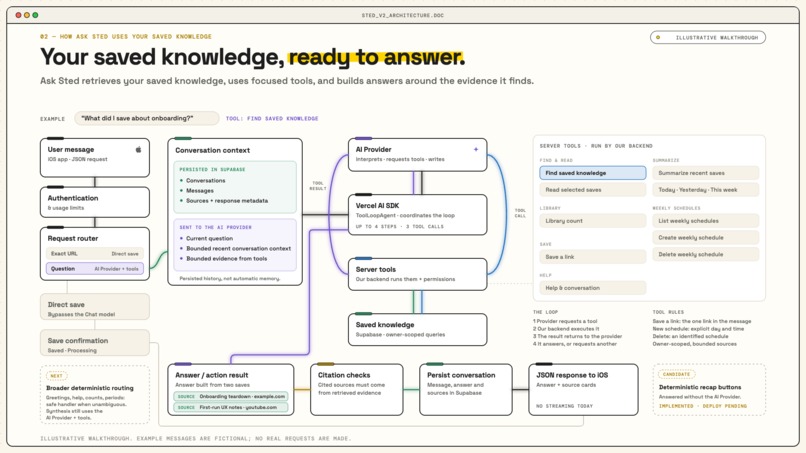806x453 pixels.
Task: Click the 'Persisted in Supabase' heading
Action: point(212,169)
